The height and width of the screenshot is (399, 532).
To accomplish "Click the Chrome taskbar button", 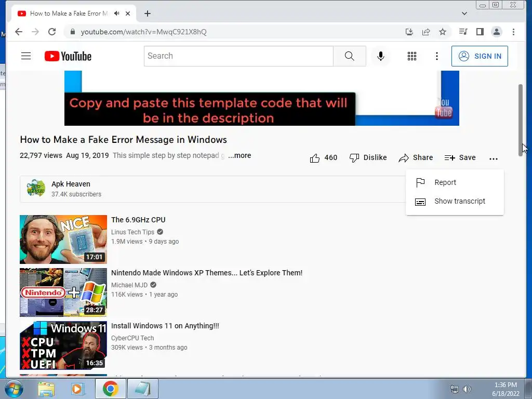I will (x=111, y=389).
